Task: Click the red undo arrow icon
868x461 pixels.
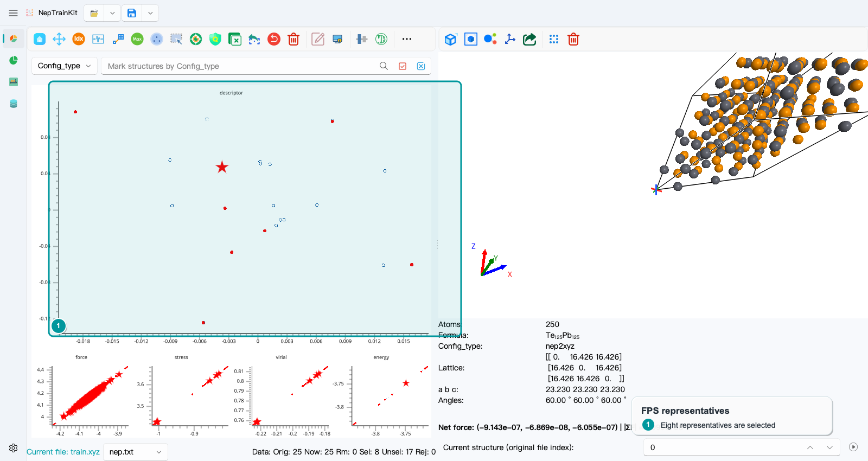Action: coord(274,39)
